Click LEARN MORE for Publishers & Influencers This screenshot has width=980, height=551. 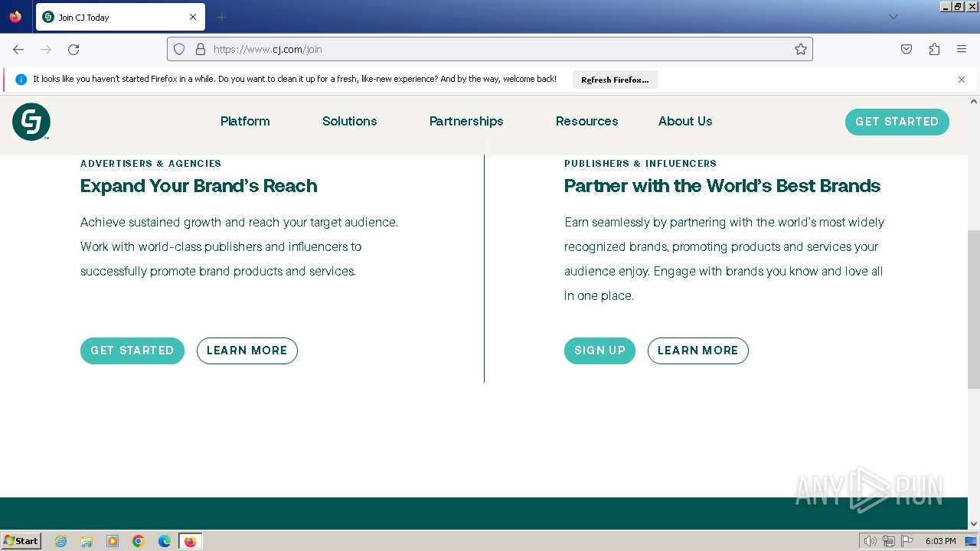[697, 350]
